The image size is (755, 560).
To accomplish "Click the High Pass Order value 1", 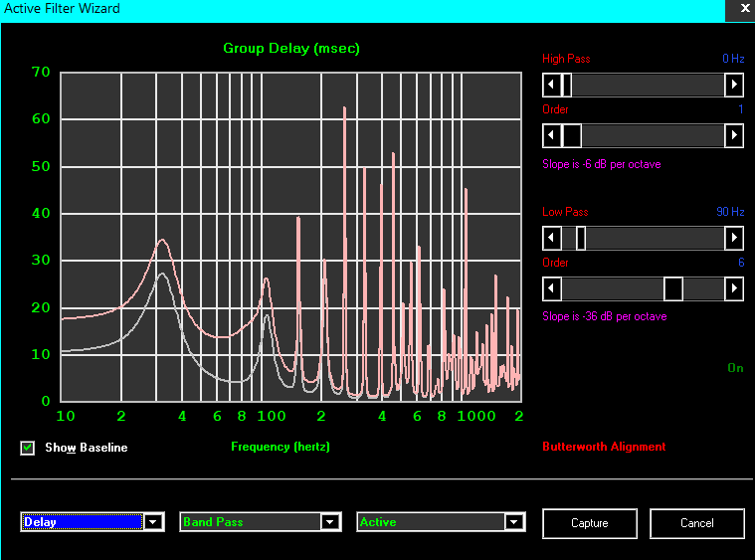I will [741, 109].
